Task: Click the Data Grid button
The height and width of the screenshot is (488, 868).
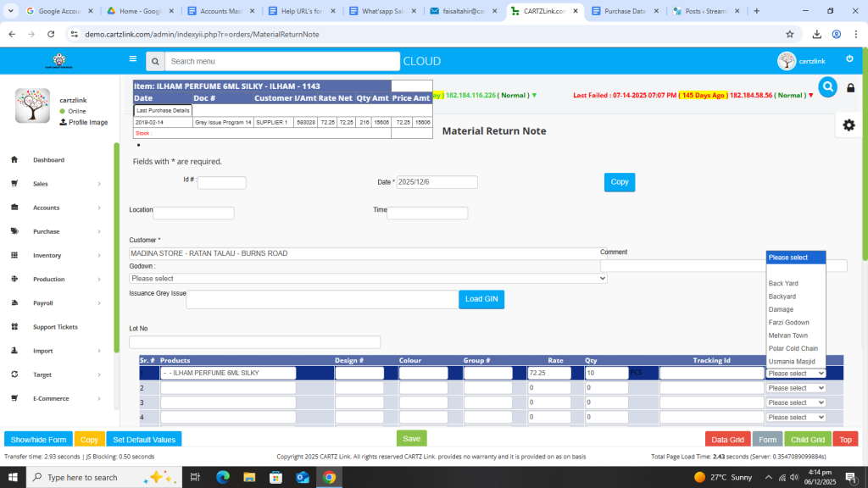Action: tap(727, 440)
